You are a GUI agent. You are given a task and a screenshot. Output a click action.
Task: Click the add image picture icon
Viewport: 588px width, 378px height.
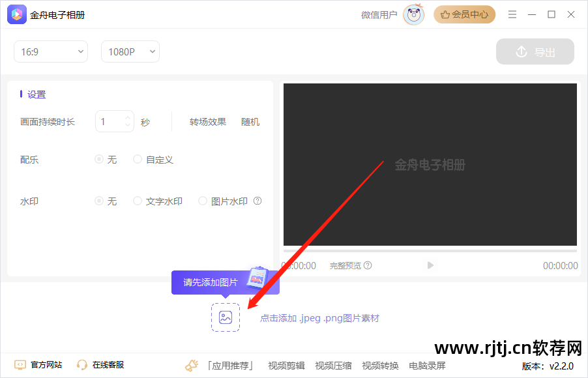[x=225, y=317]
